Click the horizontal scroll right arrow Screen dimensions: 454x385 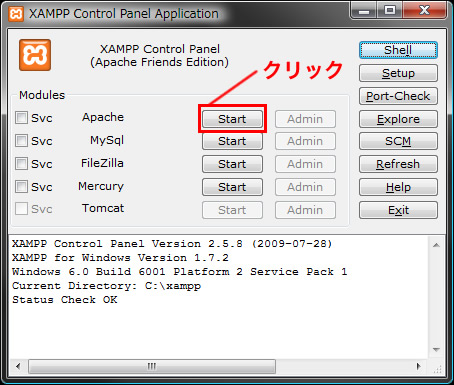(419, 366)
